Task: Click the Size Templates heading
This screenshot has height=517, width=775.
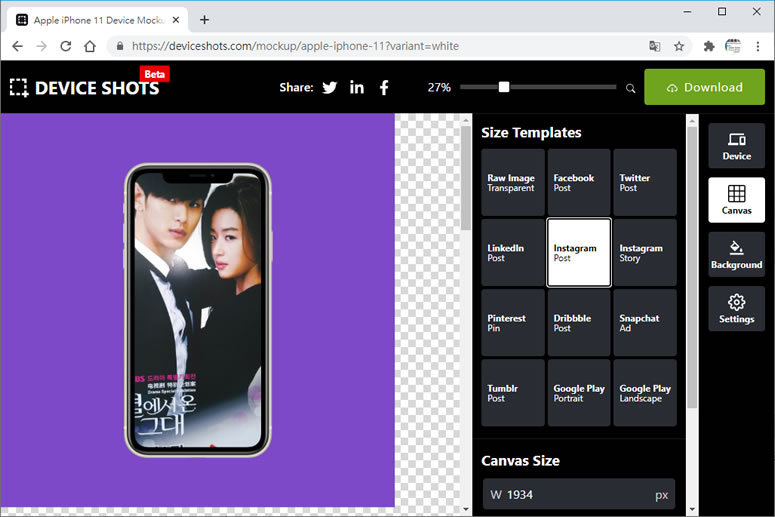Action: [x=531, y=132]
